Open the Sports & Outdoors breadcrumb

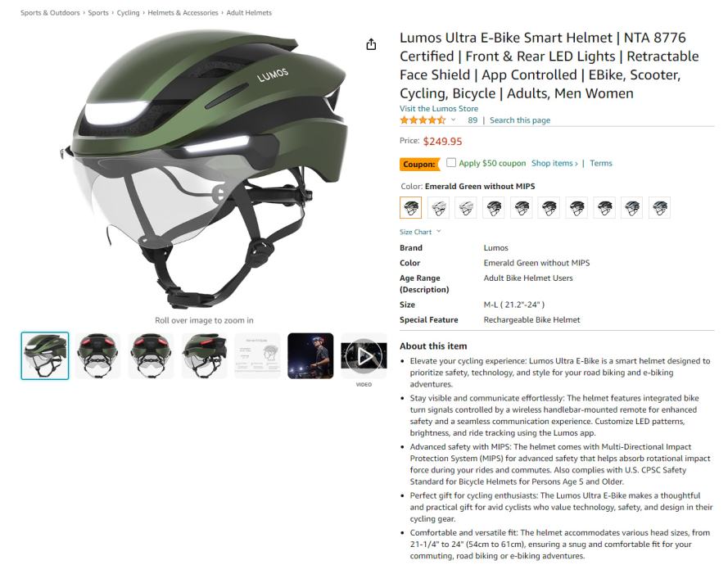point(50,12)
